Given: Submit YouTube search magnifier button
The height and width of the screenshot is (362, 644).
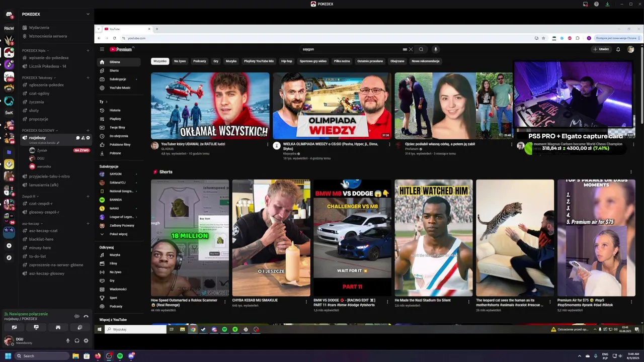Looking at the screenshot, I should tap(421, 49).
